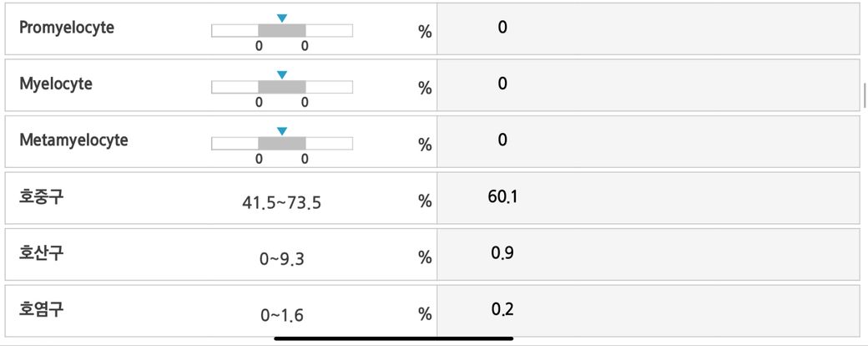Image resolution: width=868 pixels, height=346 pixels.
Task: Select the 호중구 row label
Action: click(x=42, y=197)
